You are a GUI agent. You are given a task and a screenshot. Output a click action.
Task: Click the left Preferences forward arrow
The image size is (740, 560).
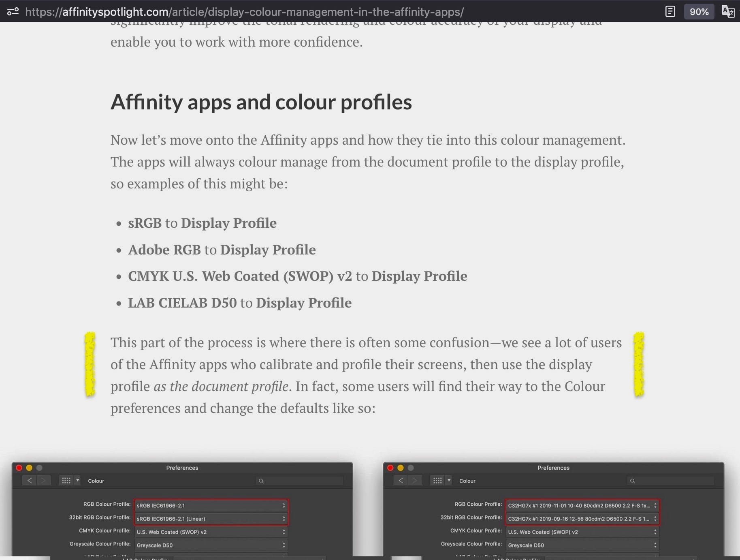pyautogui.click(x=44, y=481)
